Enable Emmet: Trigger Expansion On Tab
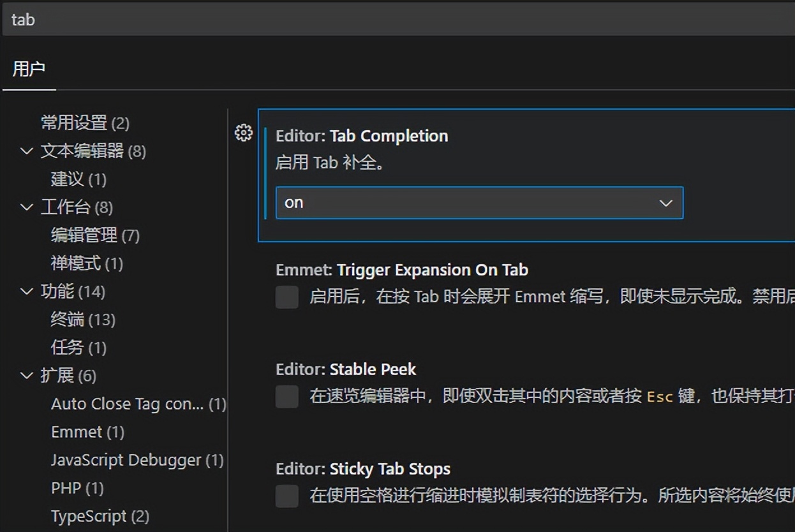Screen dimensions: 795x532 tap(286, 297)
